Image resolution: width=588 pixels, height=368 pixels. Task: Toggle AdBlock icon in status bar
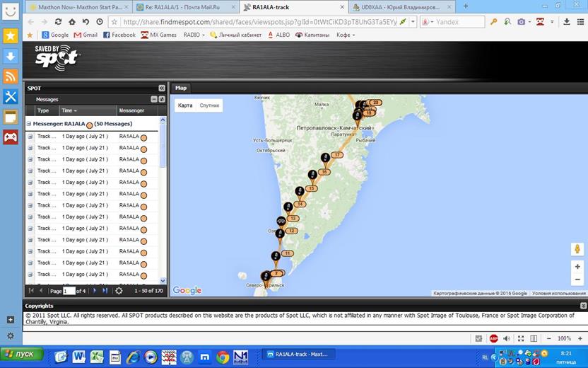tap(494, 338)
